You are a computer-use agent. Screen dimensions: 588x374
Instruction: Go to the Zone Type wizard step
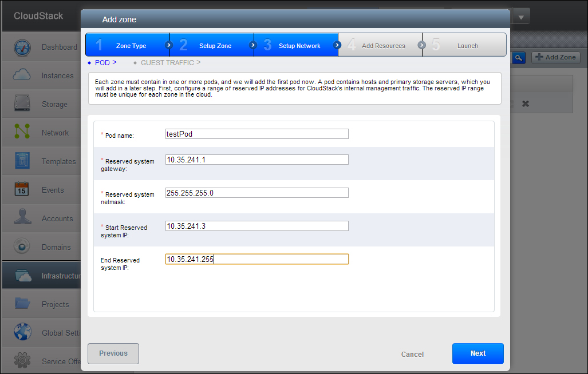[127, 46]
